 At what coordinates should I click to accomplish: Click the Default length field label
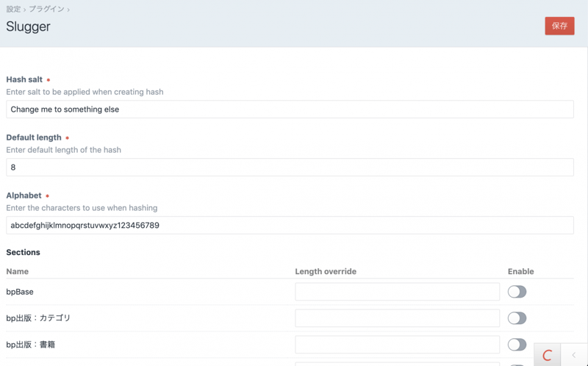tap(34, 137)
